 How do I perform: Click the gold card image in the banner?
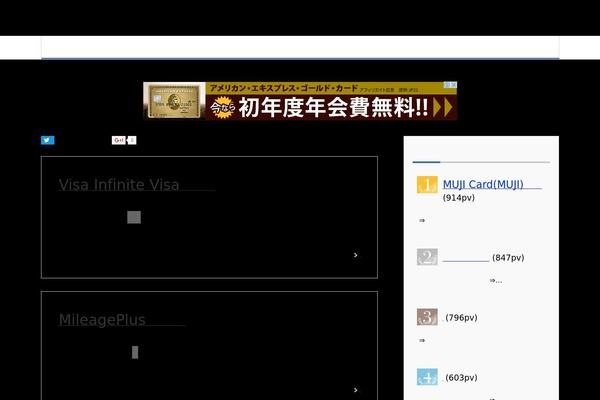pos(174,101)
